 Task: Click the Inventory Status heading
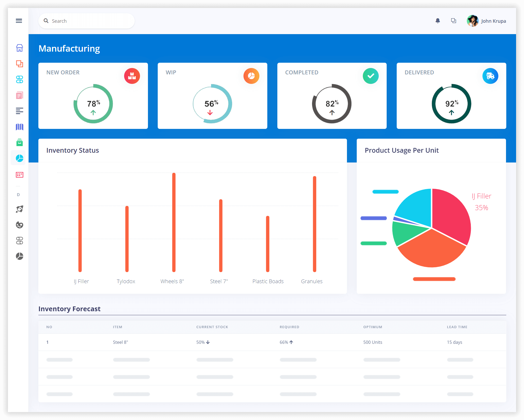[x=73, y=150]
